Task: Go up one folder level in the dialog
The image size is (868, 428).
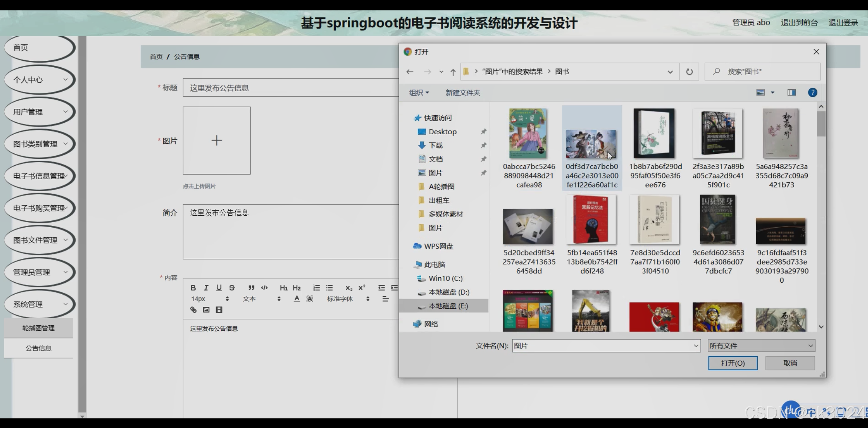Action: click(453, 72)
